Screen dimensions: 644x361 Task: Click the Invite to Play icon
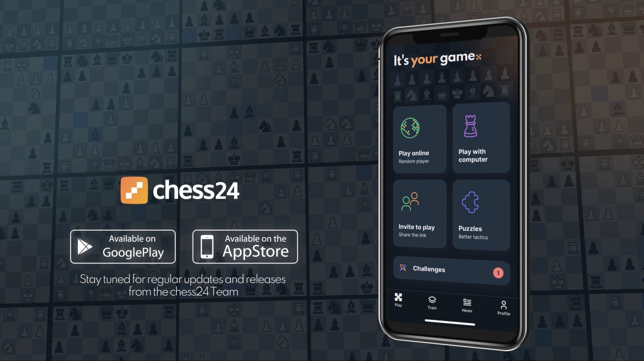[x=409, y=202]
